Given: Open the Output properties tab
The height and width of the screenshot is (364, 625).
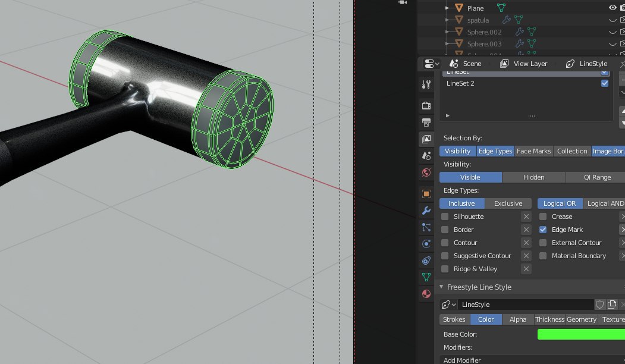Looking at the screenshot, I should (426, 122).
